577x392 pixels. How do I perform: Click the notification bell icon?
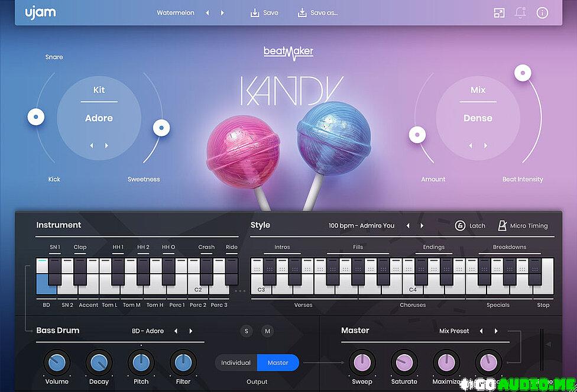520,13
